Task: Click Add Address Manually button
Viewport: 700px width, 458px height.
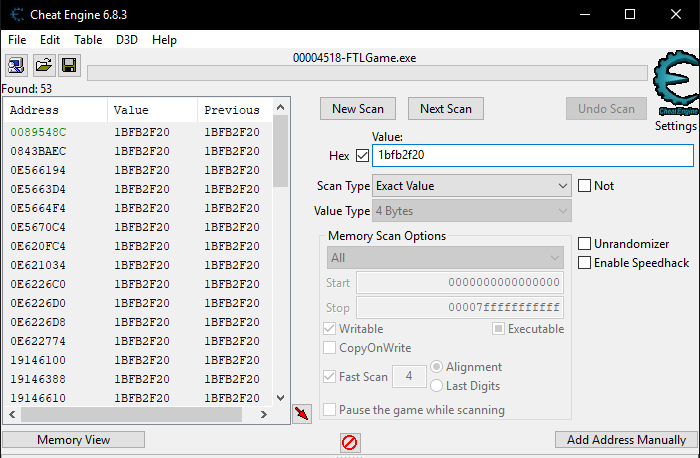Action: click(x=626, y=440)
